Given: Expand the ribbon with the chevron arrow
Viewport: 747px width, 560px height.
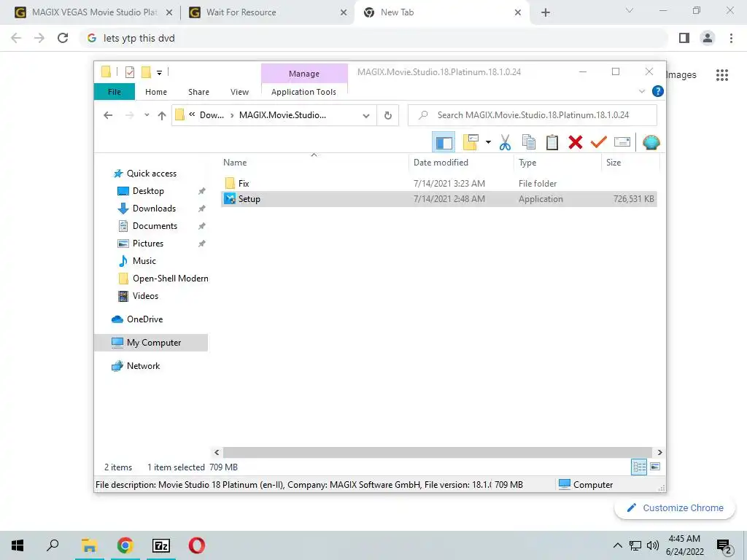Looking at the screenshot, I should coord(642,91).
